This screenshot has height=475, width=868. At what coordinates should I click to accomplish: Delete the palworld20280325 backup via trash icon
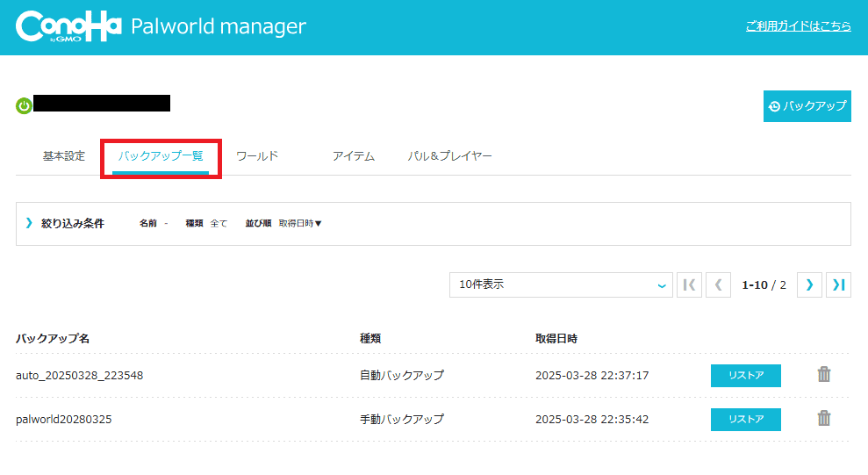point(824,419)
